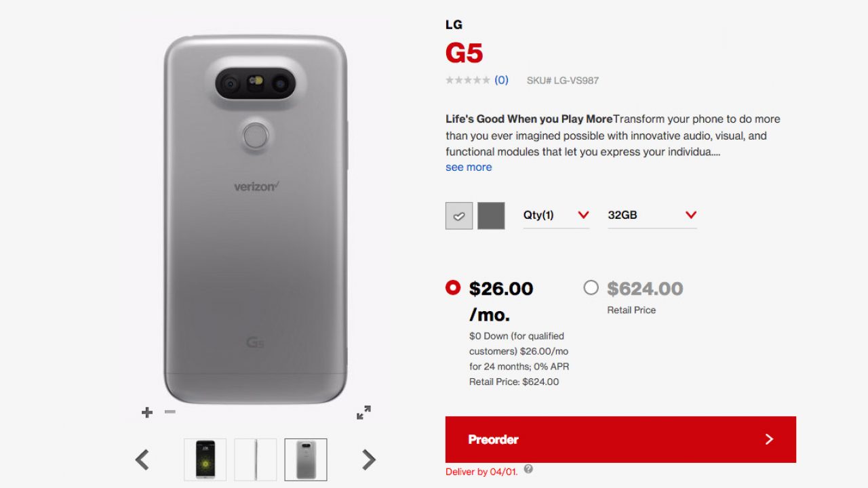This screenshot has height=488, width=868.
Task: Expand product image to fullscreen
Action: (x=363, y=412)
